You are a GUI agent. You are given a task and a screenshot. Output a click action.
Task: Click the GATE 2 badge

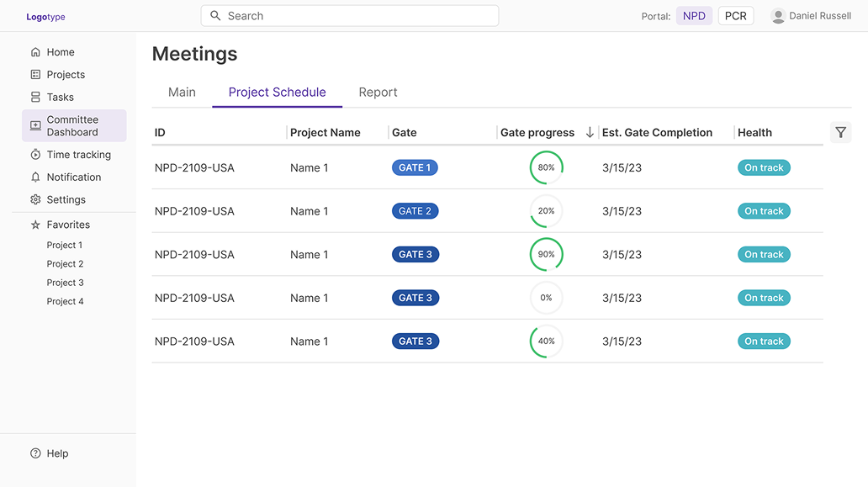tap(415, 211)
